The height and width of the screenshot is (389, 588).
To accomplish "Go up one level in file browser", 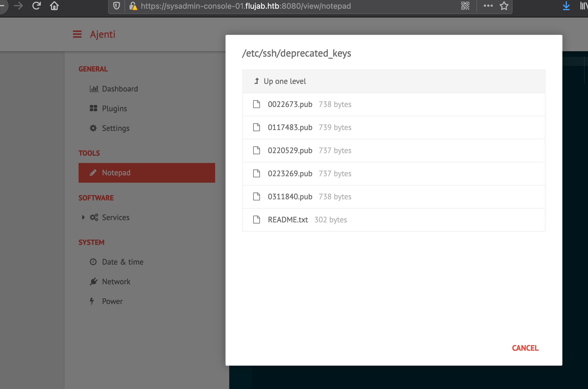I will (284, 81).
